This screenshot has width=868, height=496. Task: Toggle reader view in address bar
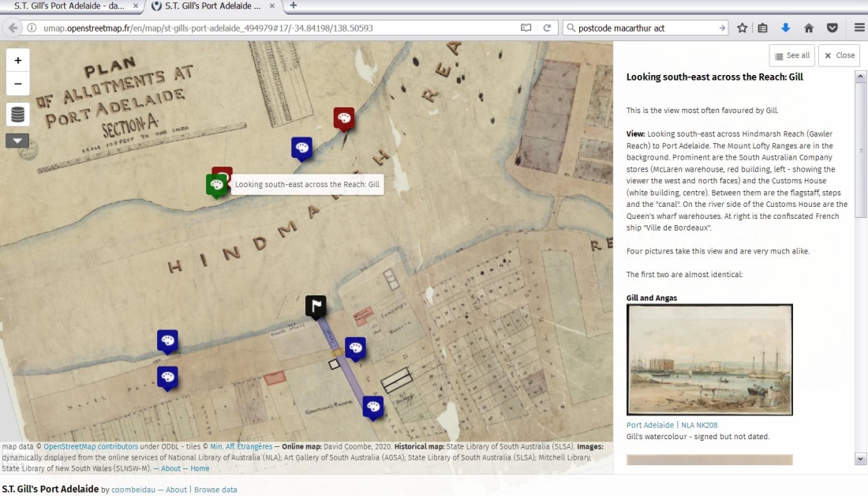pyautogui.click(x=526, y=28)
